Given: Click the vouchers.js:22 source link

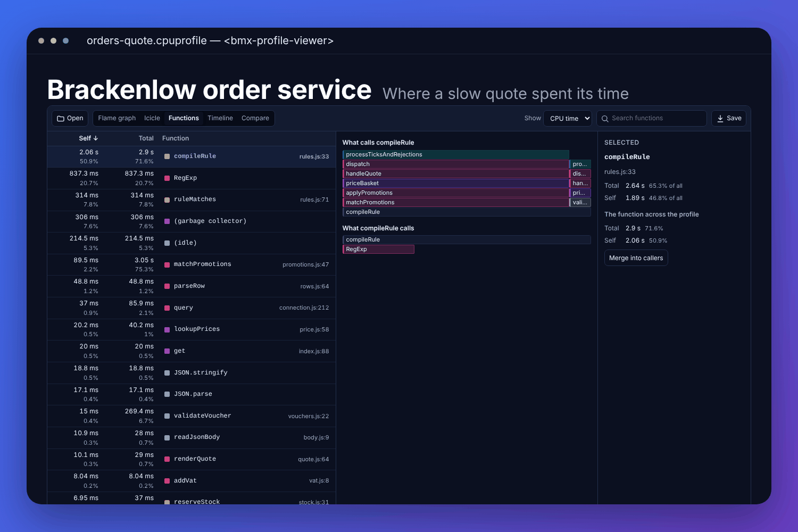Looking at the screenshot, I should [309, 416].
